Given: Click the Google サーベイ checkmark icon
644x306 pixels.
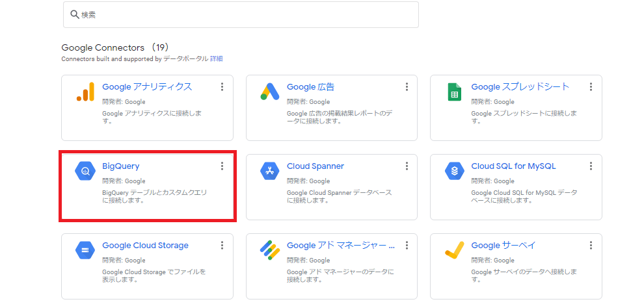Looking at the screenshot, I should tap(454, 250).
